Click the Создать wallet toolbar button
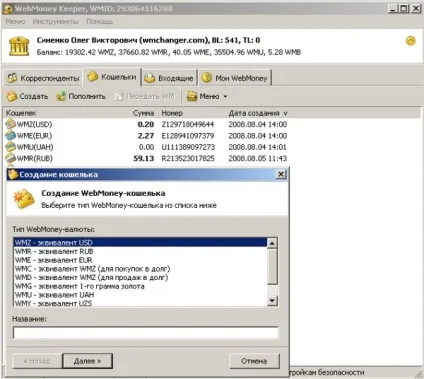The width and height of the screenshot is (424, 379). pyautogui.click(x=27, y=96)
